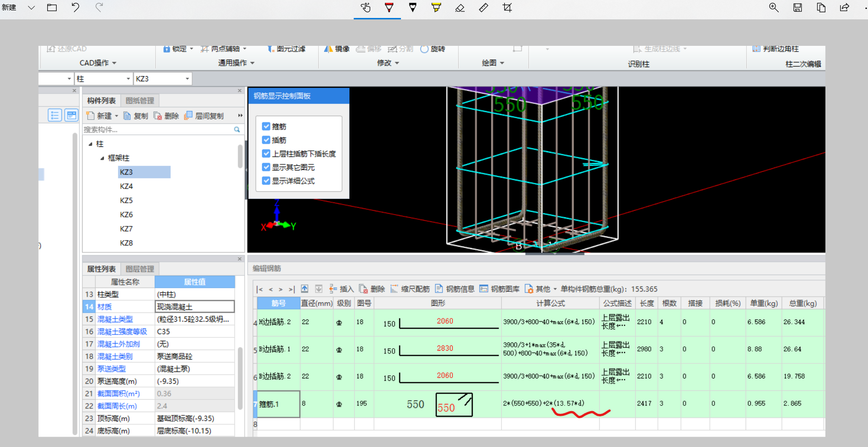Select KZ5 in component tree
The width and height of the screenshot is (868, 447).
[126, 200]
